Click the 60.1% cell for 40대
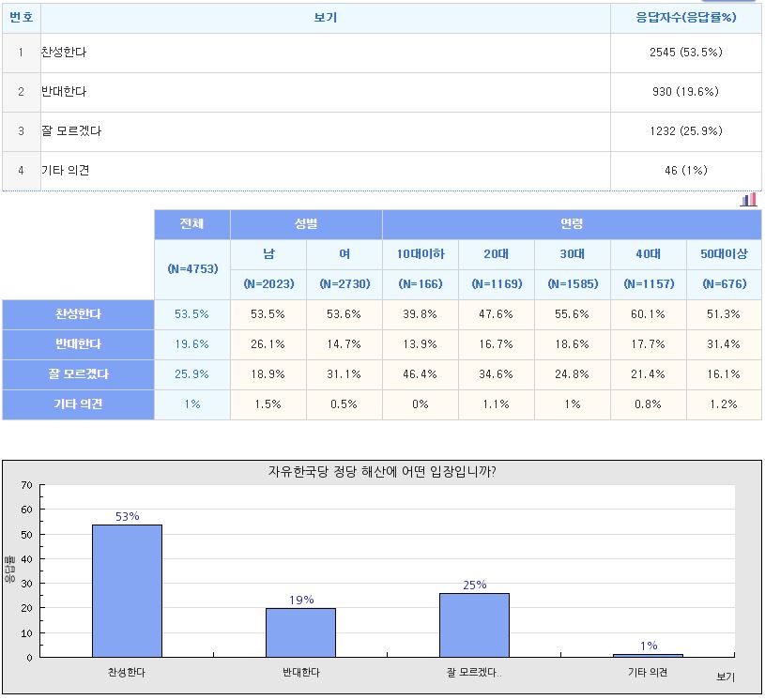 click(x=649, y=314)
